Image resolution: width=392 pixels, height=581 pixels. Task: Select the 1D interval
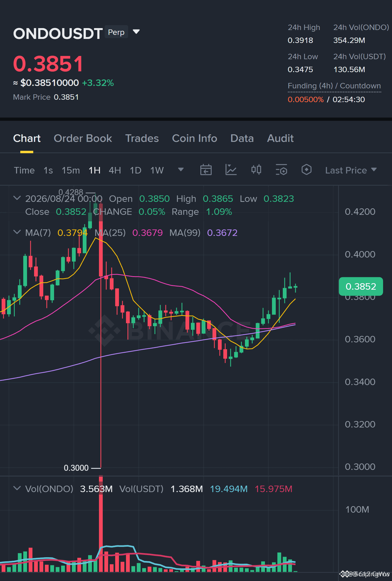(x=135, y=170)
